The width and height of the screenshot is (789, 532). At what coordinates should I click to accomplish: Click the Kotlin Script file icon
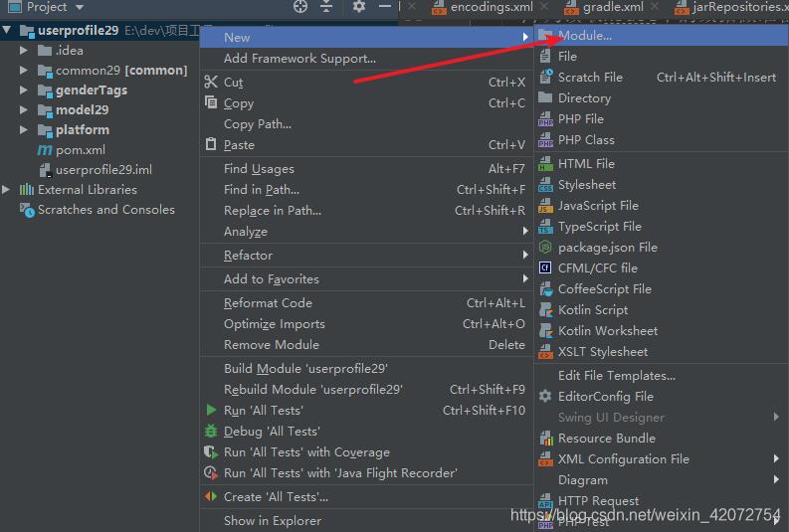click(545, 309)
